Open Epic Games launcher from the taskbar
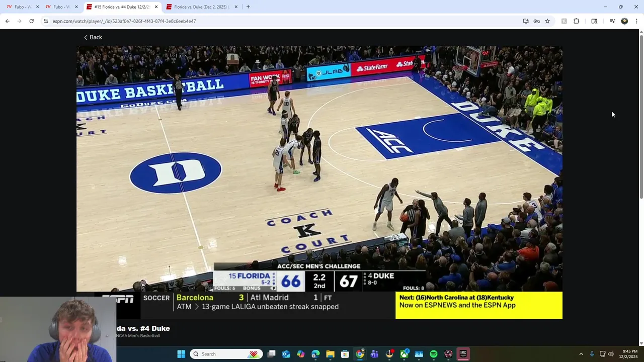644x362 pixels. coord(463,354)
